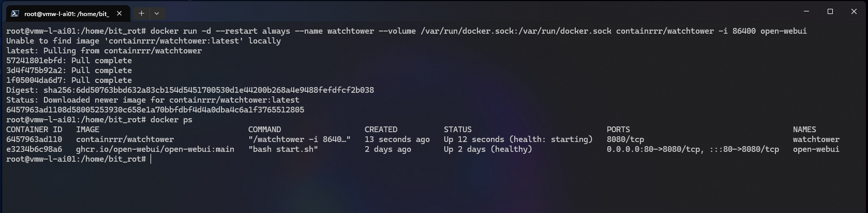This screenshot has height=213, width=868.
Task: Click the NAMES column header
Action: [x=804, y=130]
